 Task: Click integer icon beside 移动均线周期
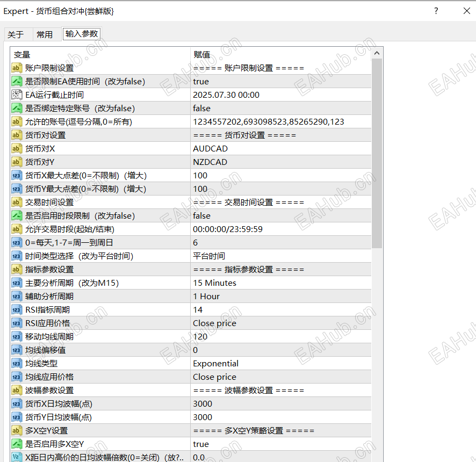17,336
